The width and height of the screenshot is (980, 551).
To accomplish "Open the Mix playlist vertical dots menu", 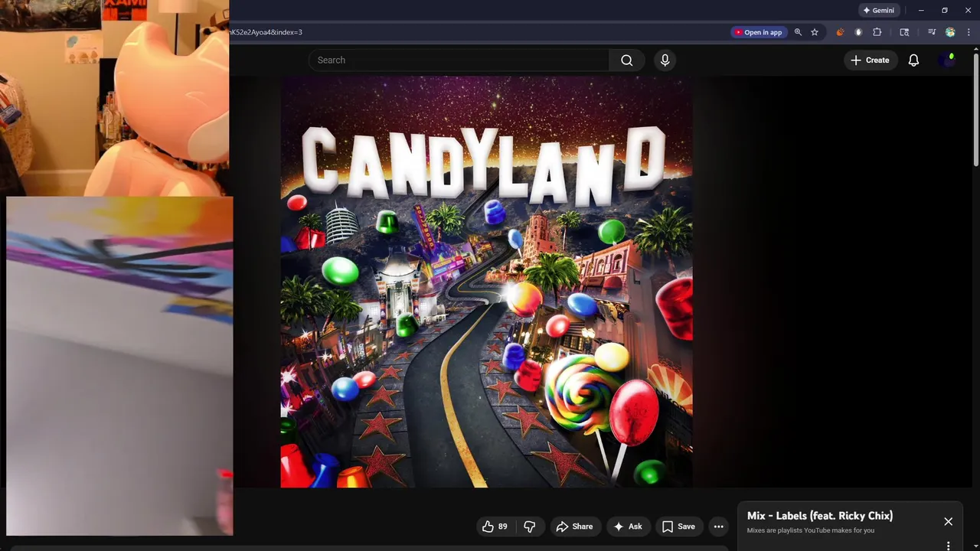I will [948, 546].
